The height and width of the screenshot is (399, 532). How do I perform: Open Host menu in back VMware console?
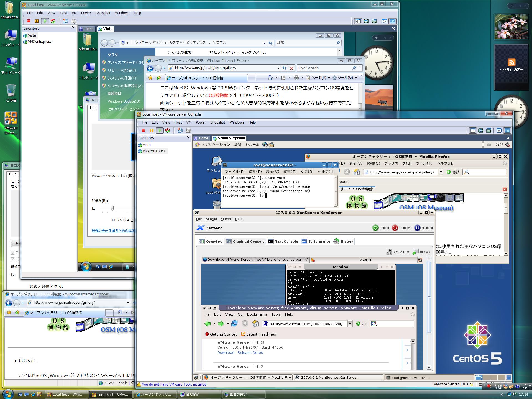click(x=63, y=13)
